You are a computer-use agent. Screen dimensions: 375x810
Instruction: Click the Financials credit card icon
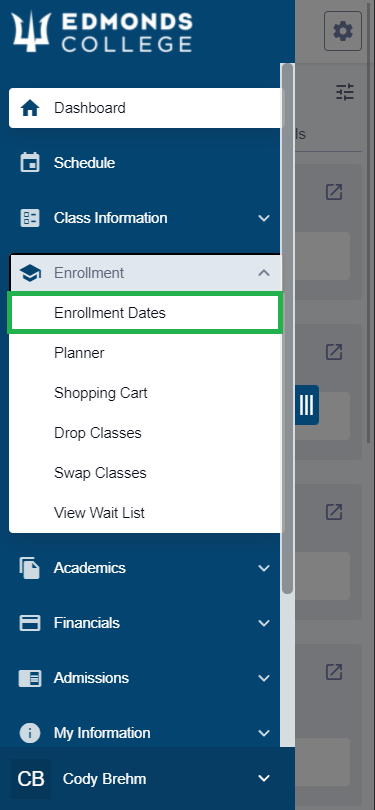click(29, 623)
